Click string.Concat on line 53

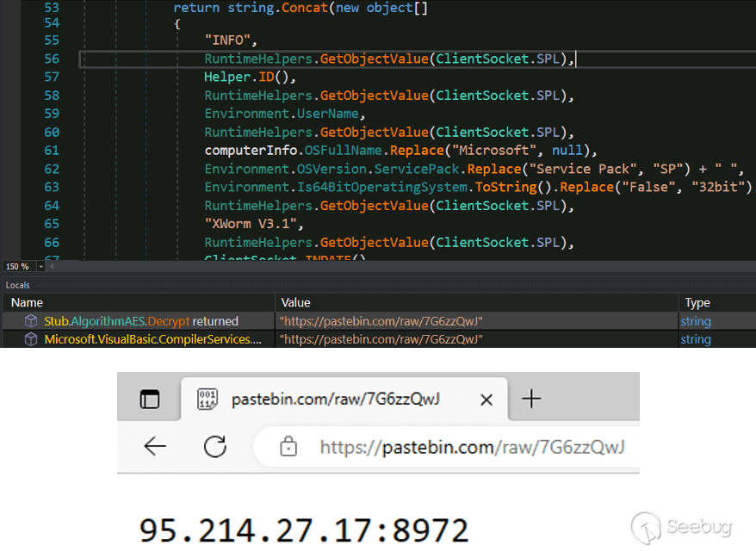277,9
